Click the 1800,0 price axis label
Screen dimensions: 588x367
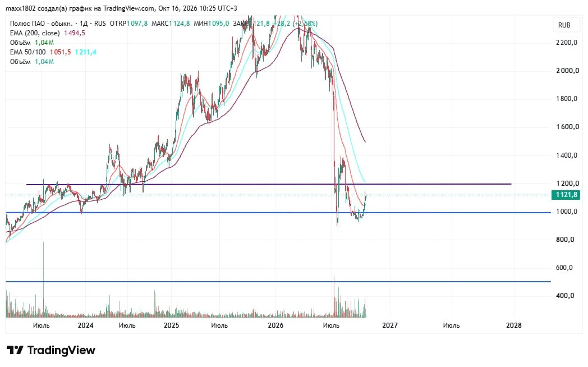[x=567, y=99]
